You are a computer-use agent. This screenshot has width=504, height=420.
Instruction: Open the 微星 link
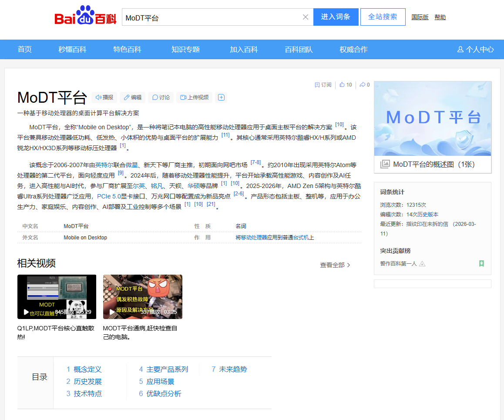point(131,165)
